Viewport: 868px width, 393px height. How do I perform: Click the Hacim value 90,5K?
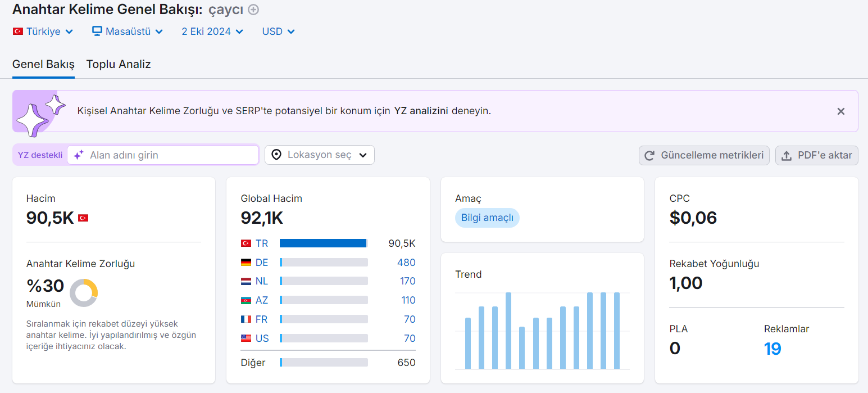click(50, 218)
